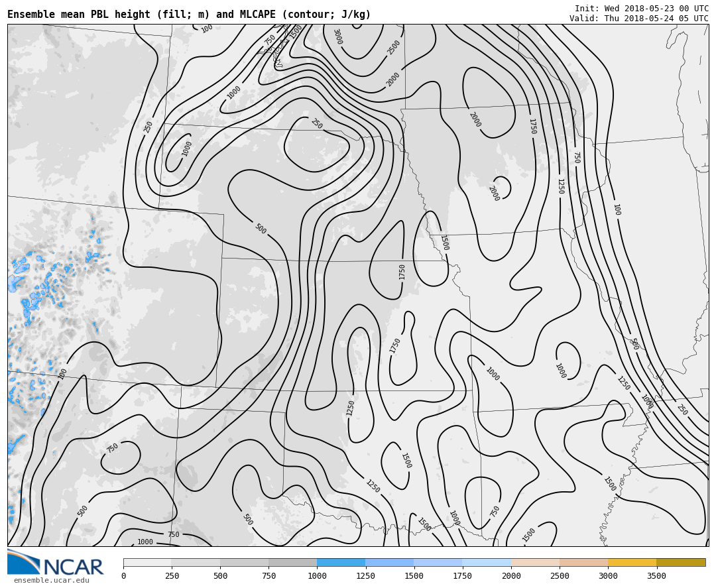
Task: Click the '500' tick label under the colorbar
Action: click(220, 576)
